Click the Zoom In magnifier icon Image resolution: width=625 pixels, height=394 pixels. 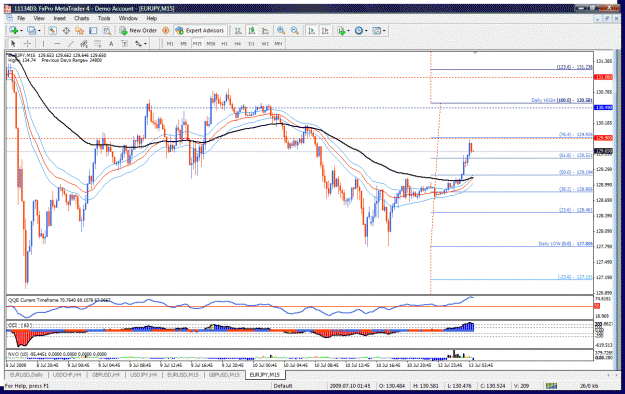point(281,30)
